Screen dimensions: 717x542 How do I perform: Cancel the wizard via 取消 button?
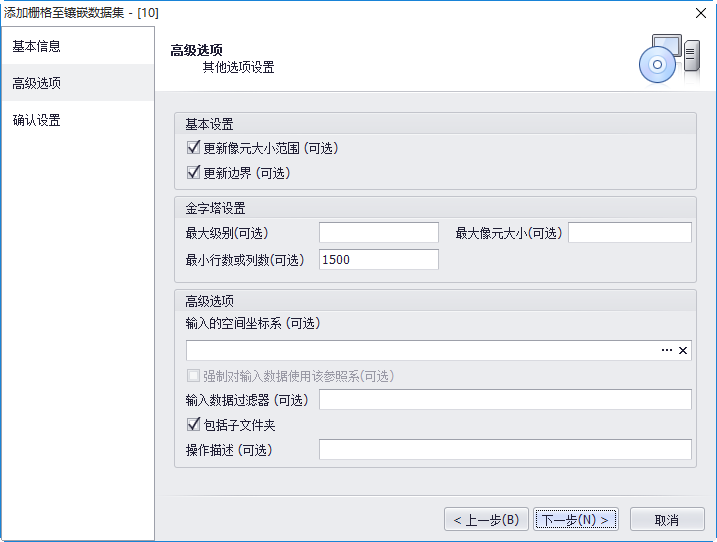point(667,520)
